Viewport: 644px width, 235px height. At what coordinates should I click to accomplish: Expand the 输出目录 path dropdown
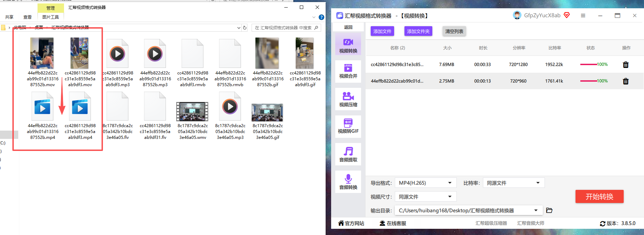click(x=469, y=211)
